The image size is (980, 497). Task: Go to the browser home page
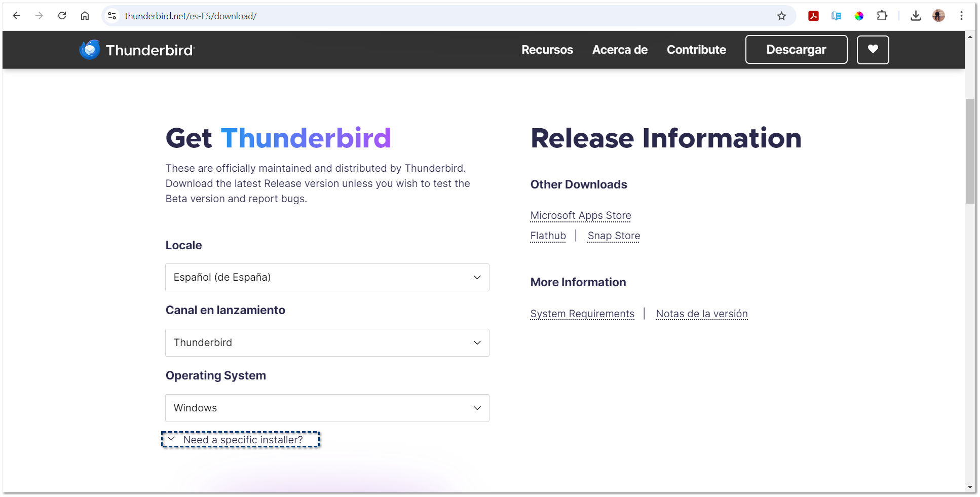(85, 16)
